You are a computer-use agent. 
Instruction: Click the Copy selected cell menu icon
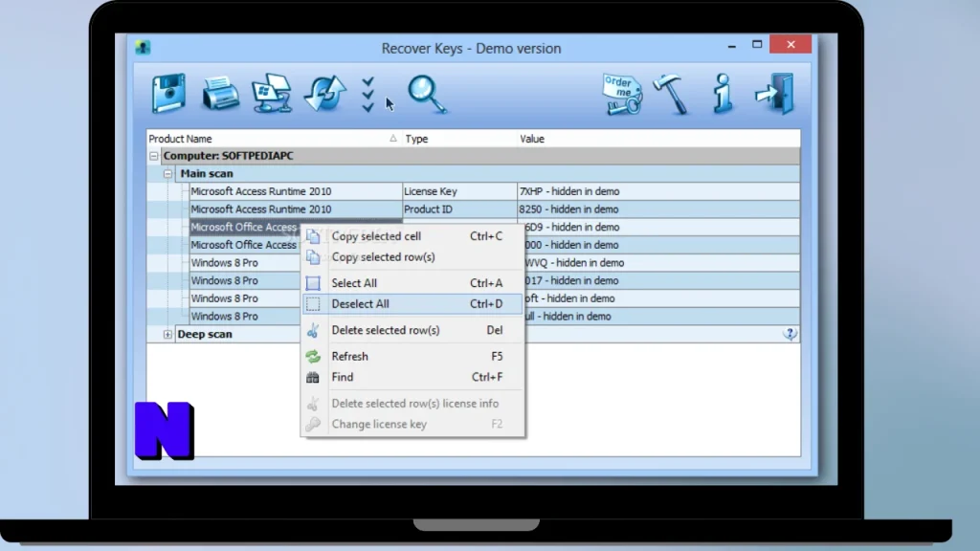(x=313, y=236)
